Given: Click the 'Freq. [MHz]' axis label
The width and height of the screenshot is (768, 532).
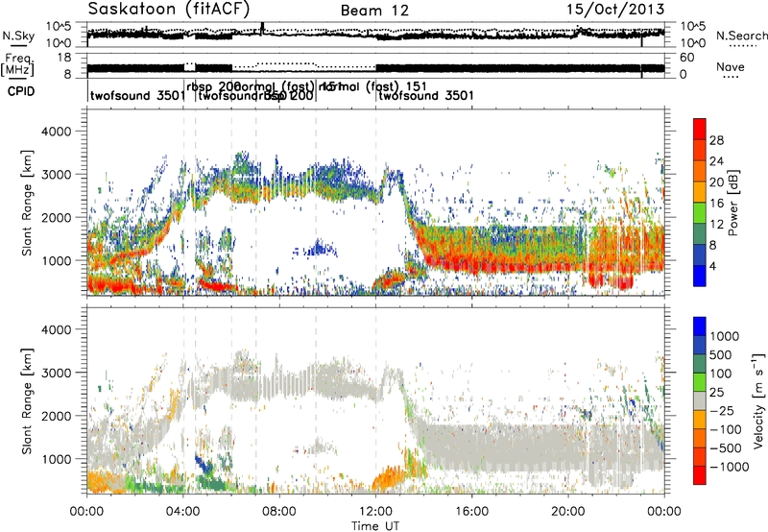Looking at the screenshot, I should pyautogui.click(x=17, y=64).
